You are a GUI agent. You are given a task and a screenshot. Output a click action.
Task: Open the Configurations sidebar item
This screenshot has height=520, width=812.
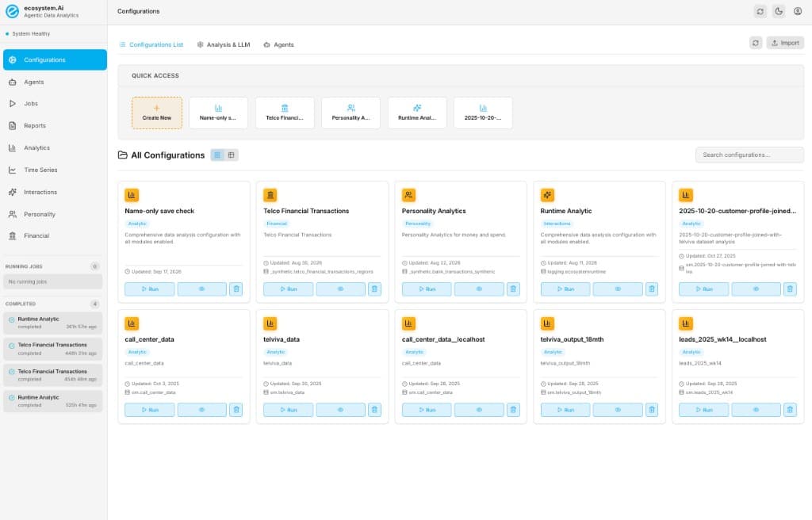point(55,59)
